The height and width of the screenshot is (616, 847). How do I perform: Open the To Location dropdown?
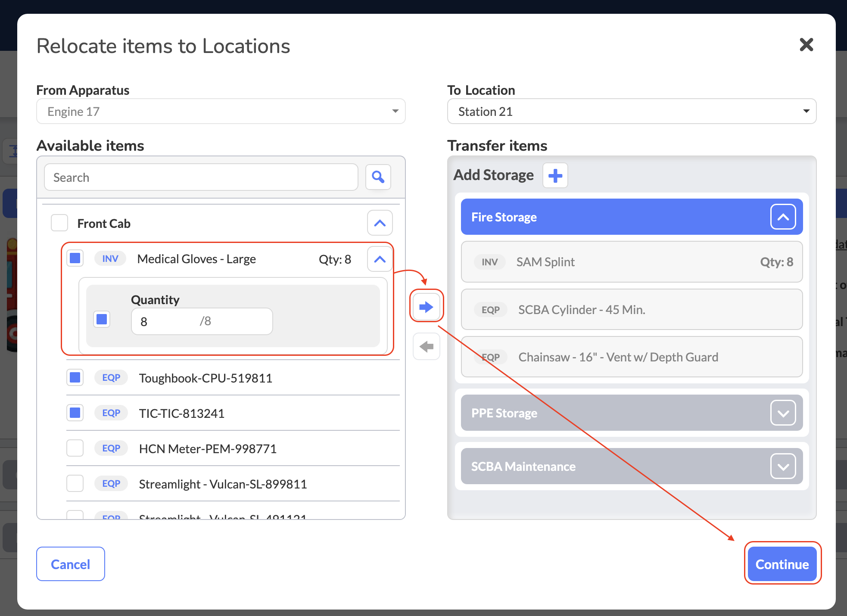click(632, 112)
